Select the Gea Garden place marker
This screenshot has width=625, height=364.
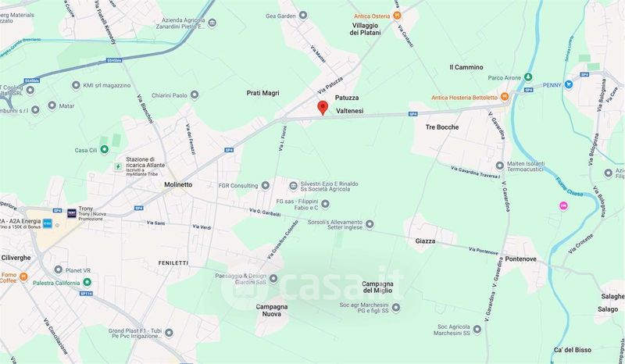(x=303, y=16)
